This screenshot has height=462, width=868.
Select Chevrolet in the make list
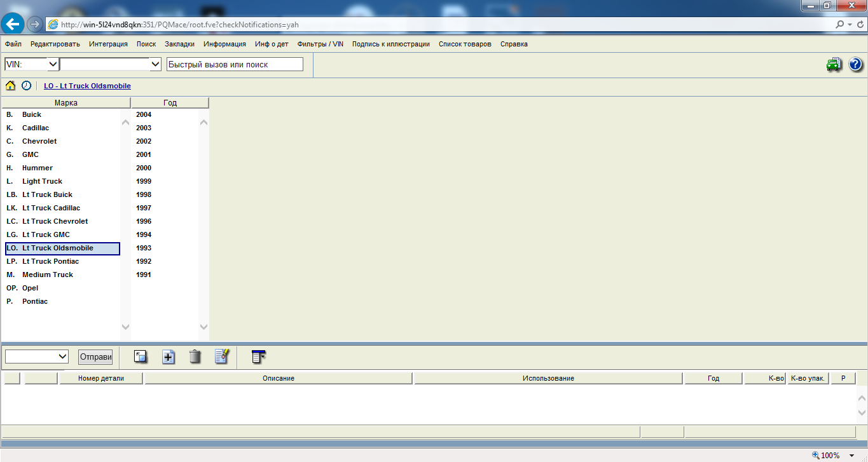pos(39,141)
